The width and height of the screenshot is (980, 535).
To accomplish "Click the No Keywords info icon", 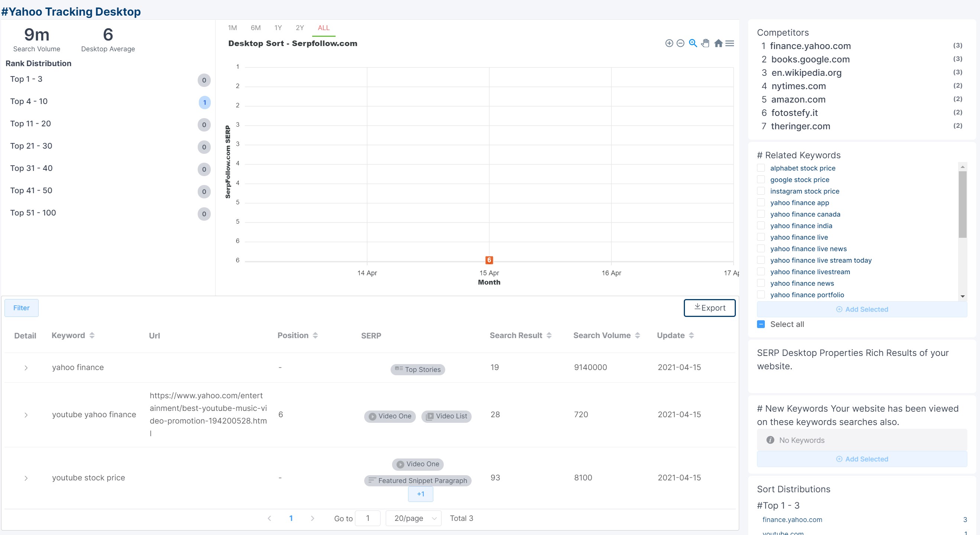I will [770, 440].
